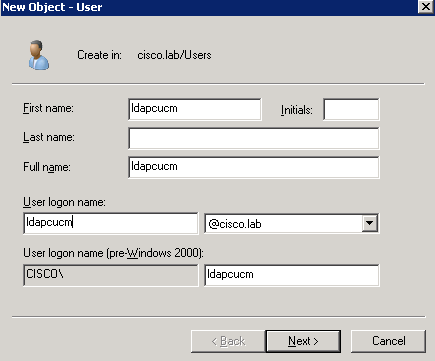Click the First name input field
The width and height of the screenshot is (435, 361).
pos(195,109)
